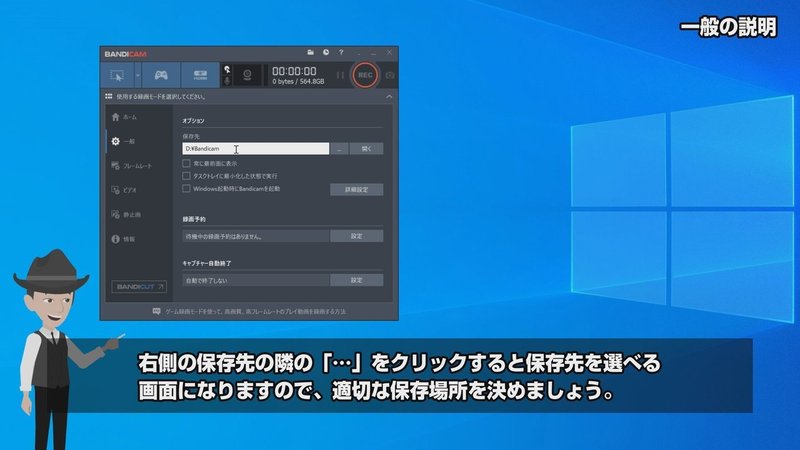Click the 0 bytes / 564.8GB storage text
Viewport: 800px width, 450px height.
[x=298, y=82]
